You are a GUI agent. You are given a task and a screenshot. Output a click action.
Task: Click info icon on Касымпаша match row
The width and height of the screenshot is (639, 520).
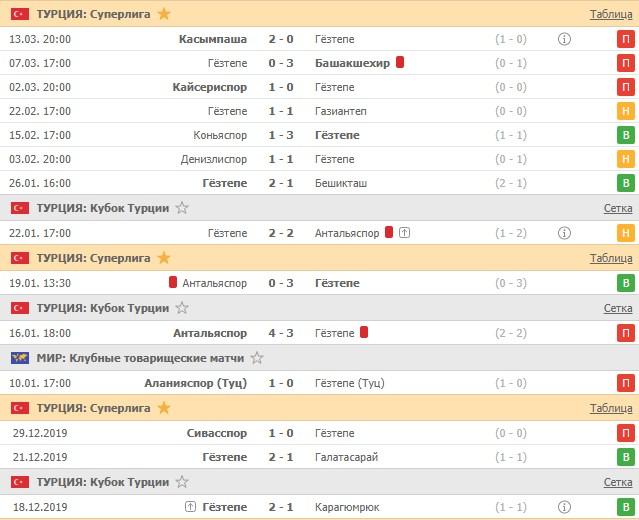pos(564,39)
